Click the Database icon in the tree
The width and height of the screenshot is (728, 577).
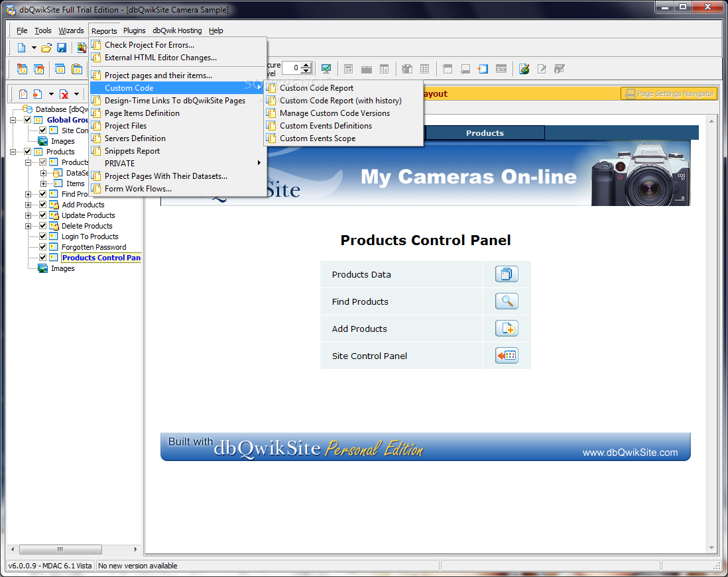[27, 109]
